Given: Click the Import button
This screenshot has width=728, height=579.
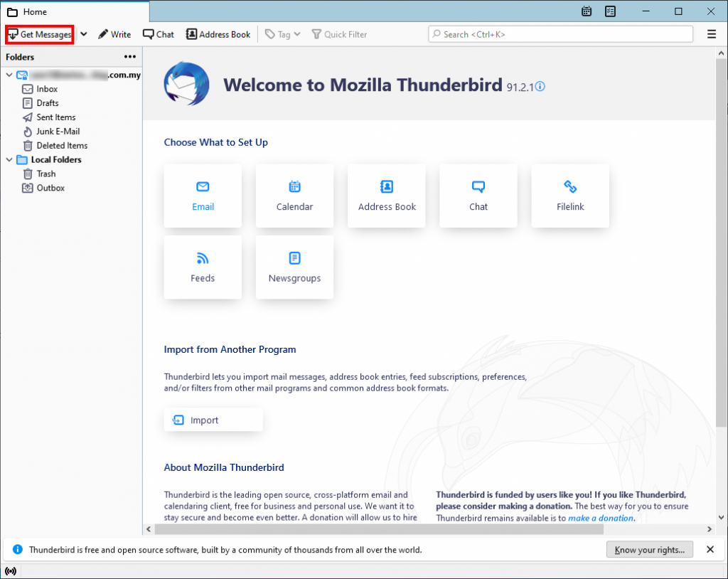Looking at the screenshot, I should [x=213, y=420].
